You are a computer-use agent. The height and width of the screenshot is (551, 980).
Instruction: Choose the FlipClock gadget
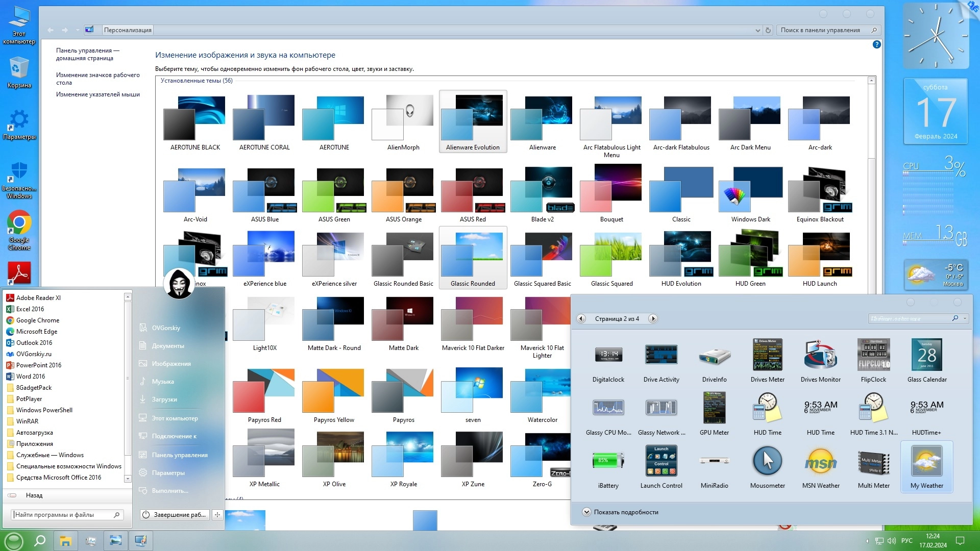coord(873,356)
